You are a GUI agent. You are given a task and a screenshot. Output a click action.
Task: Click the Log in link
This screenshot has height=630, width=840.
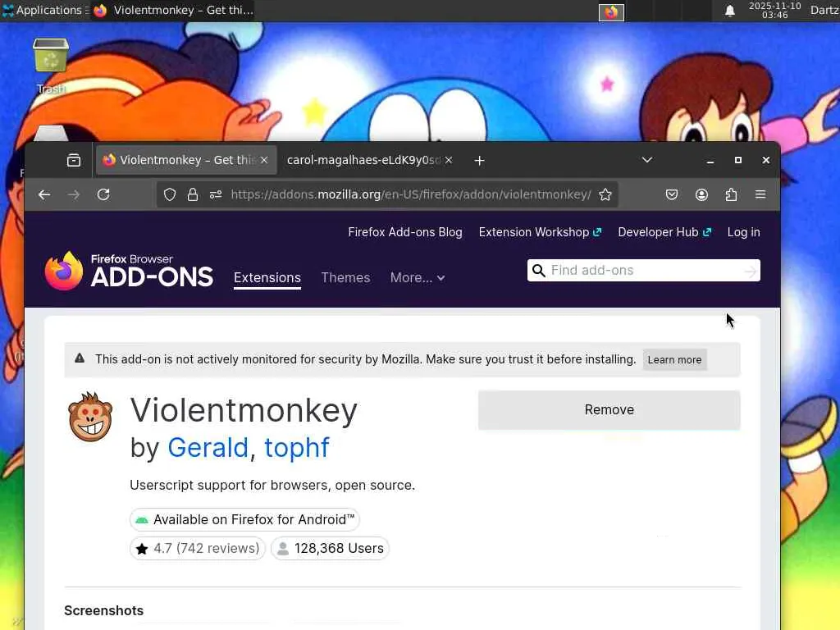[x=743, y=232]
